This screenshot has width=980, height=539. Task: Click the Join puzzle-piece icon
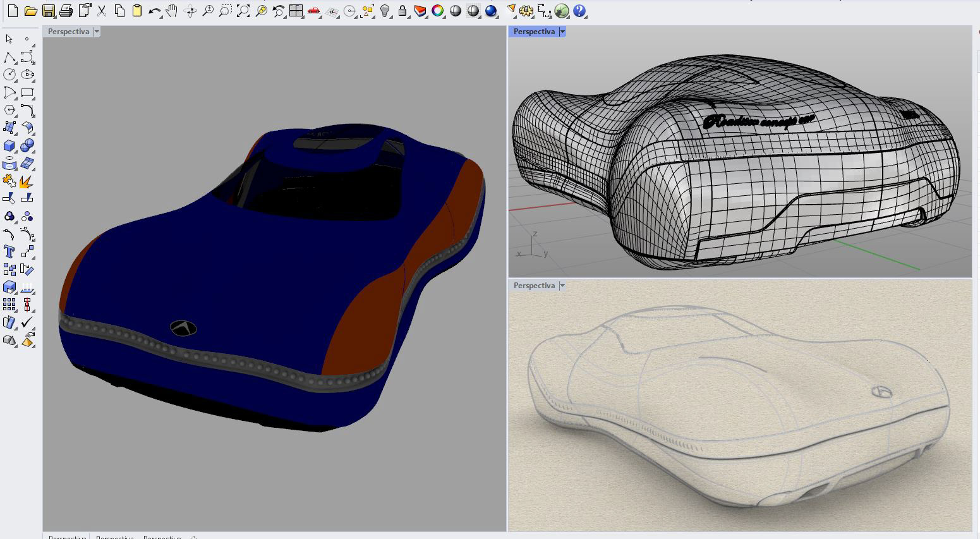click(x=9, y=181)
